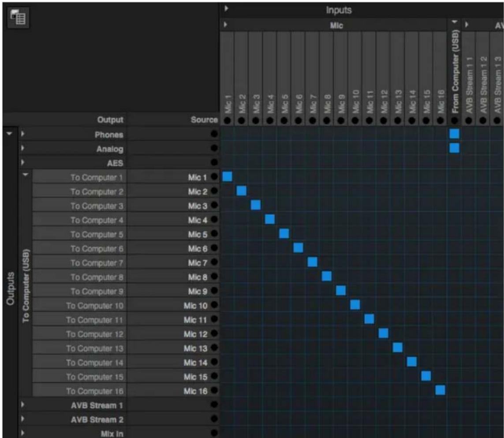Click the Mic 12 input column dot
This screenshot has height=438, width=504.
[x=383, y=120]
